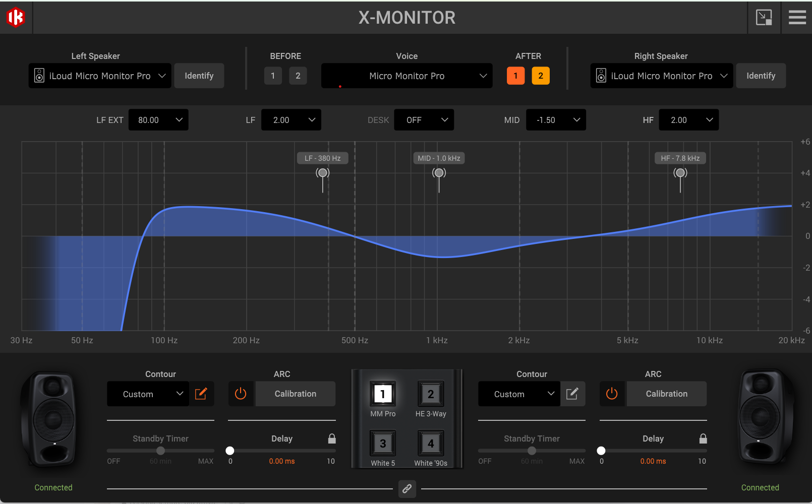Open the hamburger menu
Screen dimensions: 812x504
[797, 18]
